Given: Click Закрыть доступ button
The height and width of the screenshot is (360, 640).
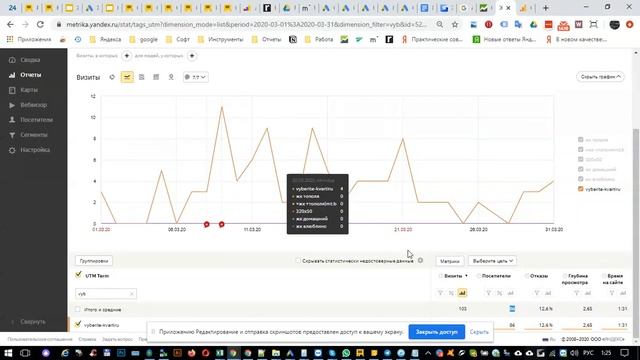Looking at the screenshot, I should pyautogui.click(x=436, y=332).
